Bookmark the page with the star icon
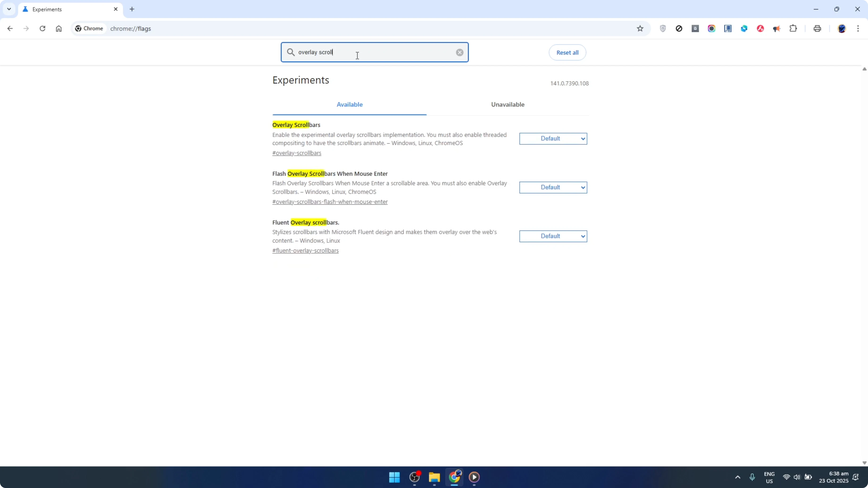The image size is (868, 488). point(640,29)
